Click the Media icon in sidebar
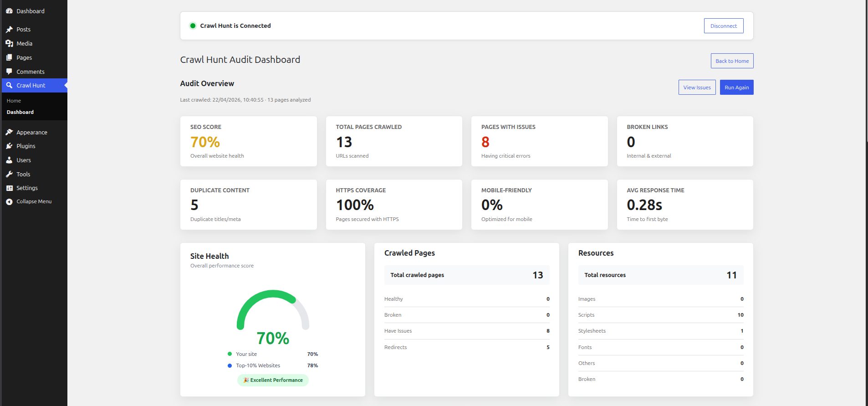Viewport: 868px width, 406px height. [x=9, y=43]
